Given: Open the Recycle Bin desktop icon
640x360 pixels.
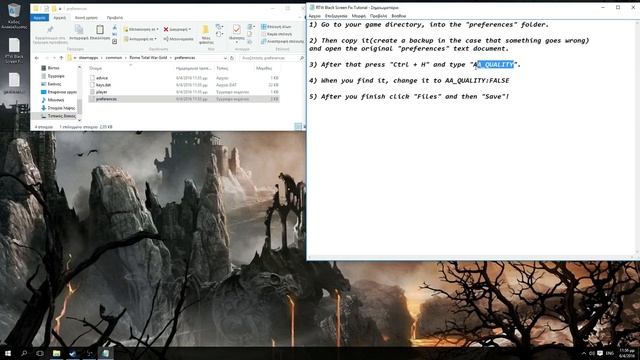Looking at the screenshot, I should 14,16.
